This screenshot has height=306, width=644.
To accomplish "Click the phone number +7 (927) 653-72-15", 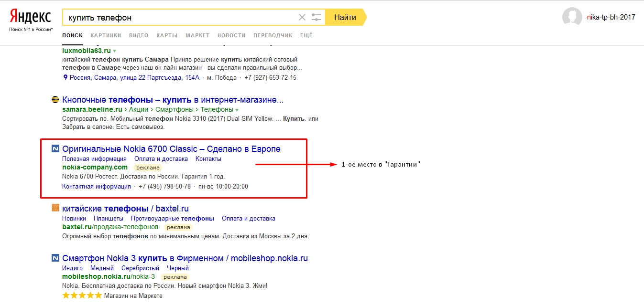I will click(x=270, y=78).
